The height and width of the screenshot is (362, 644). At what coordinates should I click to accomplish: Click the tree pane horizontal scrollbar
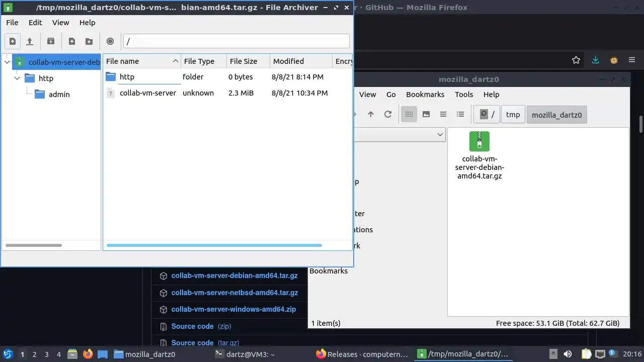pyautogui.click(x=34, y=245)
